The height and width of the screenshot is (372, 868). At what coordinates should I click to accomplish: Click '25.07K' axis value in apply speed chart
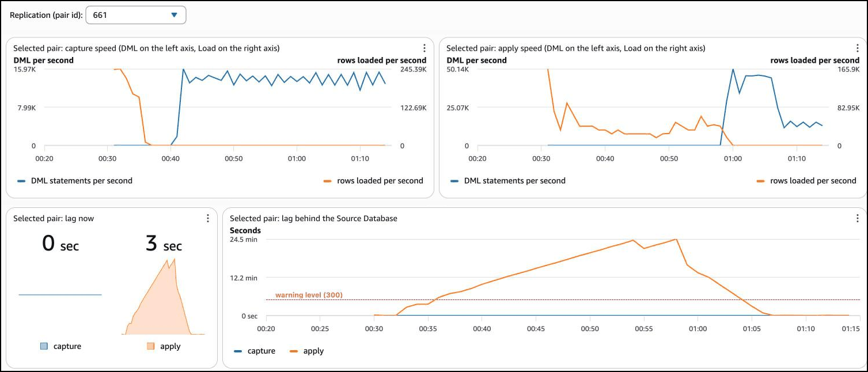pos(458,108)
